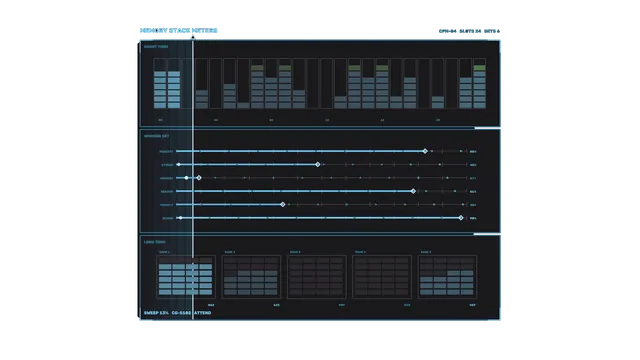This screenshot has width=640, height=360.
Task: Click the Memory Stack Meters title
Action: (178, 31)
